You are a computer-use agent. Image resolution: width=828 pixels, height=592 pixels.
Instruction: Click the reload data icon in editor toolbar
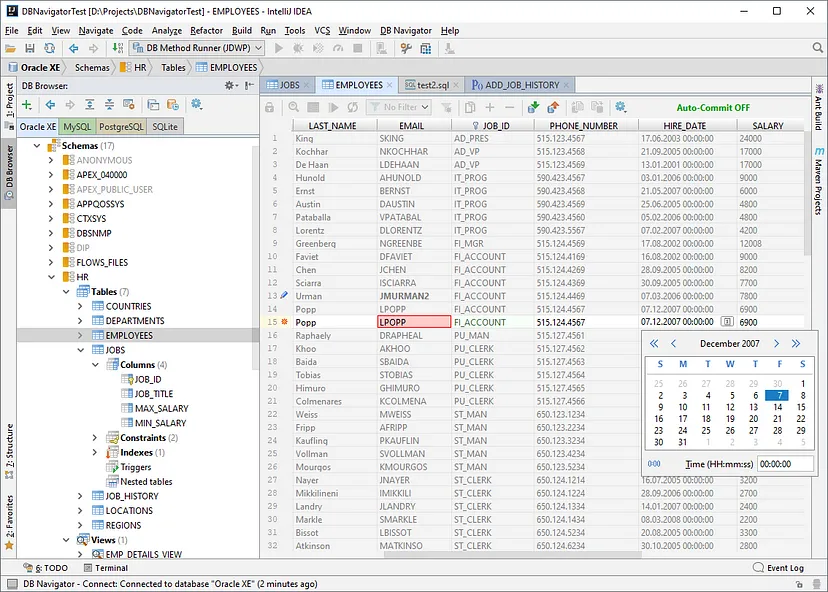pos(353,107)
